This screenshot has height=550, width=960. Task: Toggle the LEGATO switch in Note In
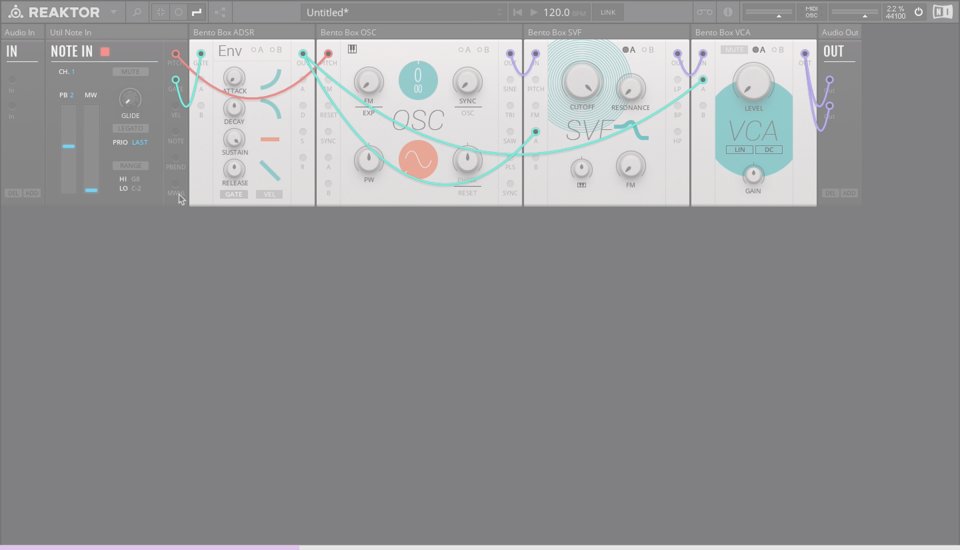click(130, 128)
